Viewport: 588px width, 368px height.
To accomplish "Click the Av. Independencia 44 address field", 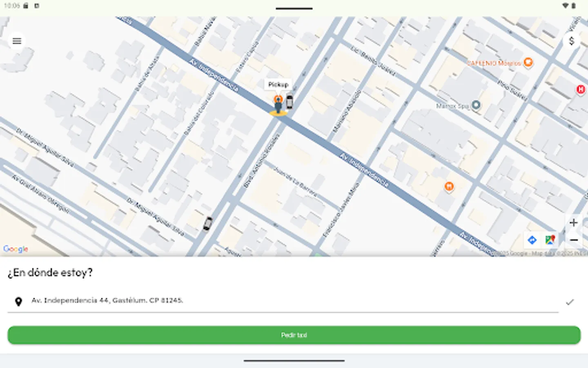I will click(108, 301).
